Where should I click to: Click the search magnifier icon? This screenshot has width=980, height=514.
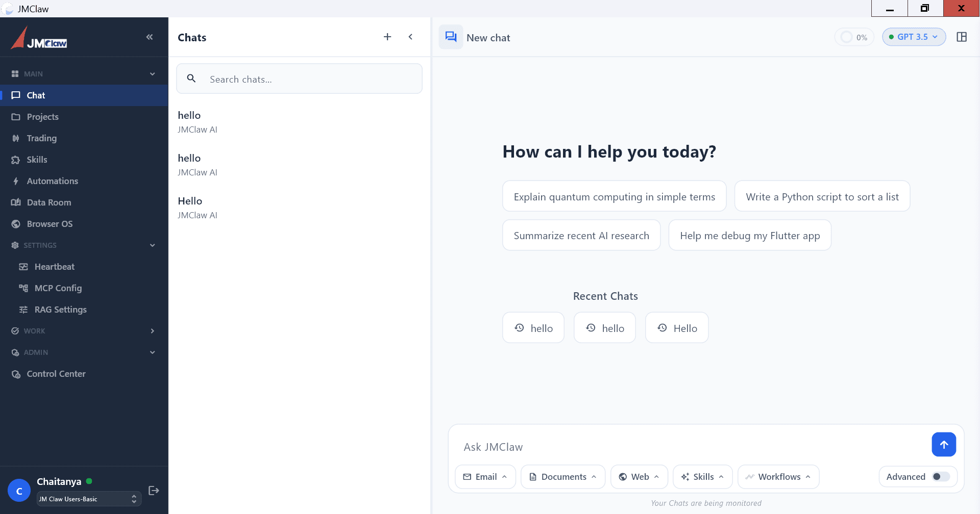point(191,79)
